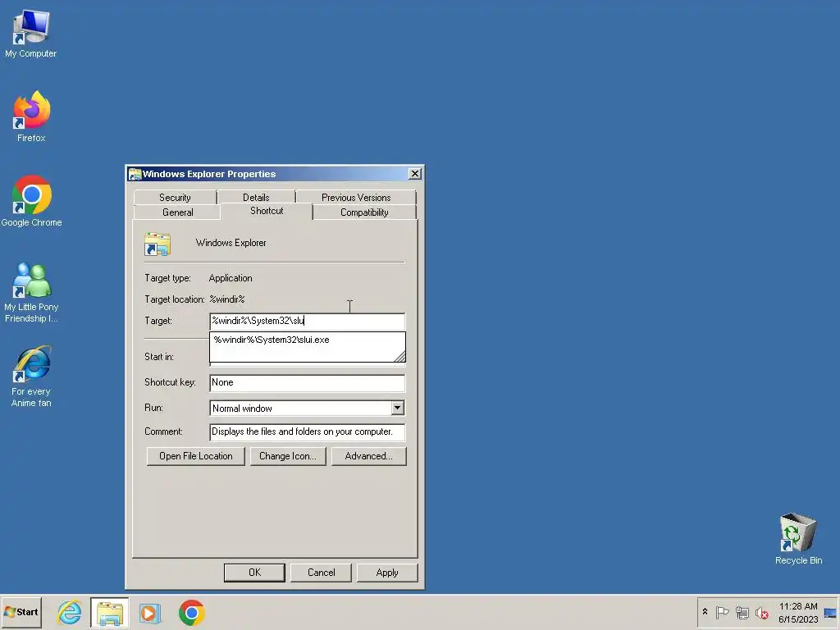This screenshot has height=630, width=840.
Task: Select the Shortcut tab
Action: click(267, 211)
